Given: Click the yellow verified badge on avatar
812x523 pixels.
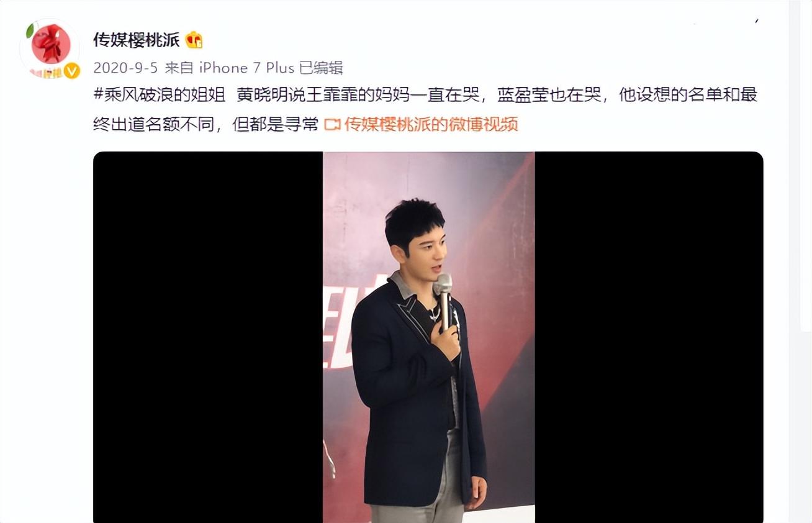Looking at the screenshot, I should click(x=71, y=71).
